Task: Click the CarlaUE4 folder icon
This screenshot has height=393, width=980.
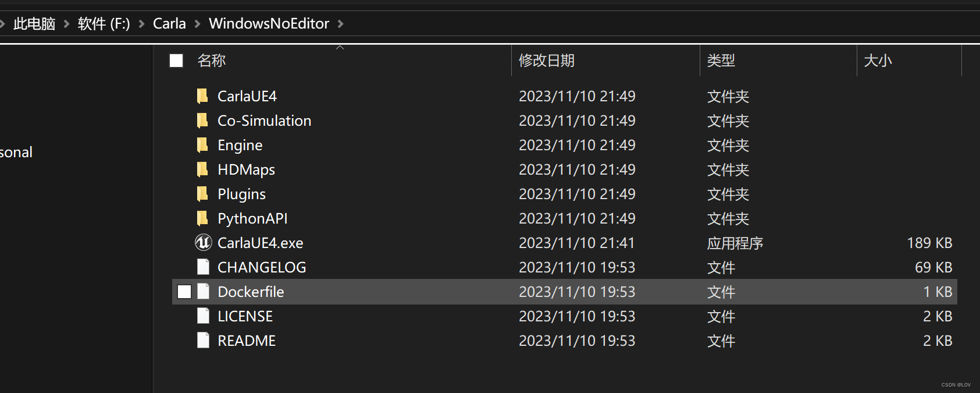Action: click(202, 96)
